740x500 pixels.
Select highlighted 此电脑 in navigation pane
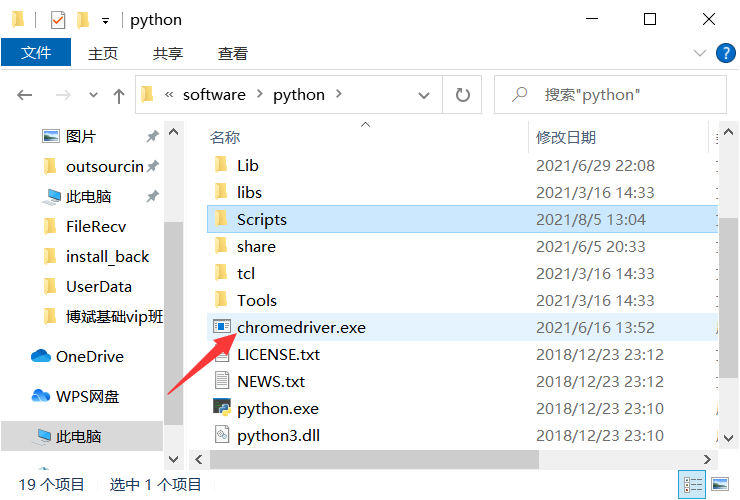click(x=82, y=436)
